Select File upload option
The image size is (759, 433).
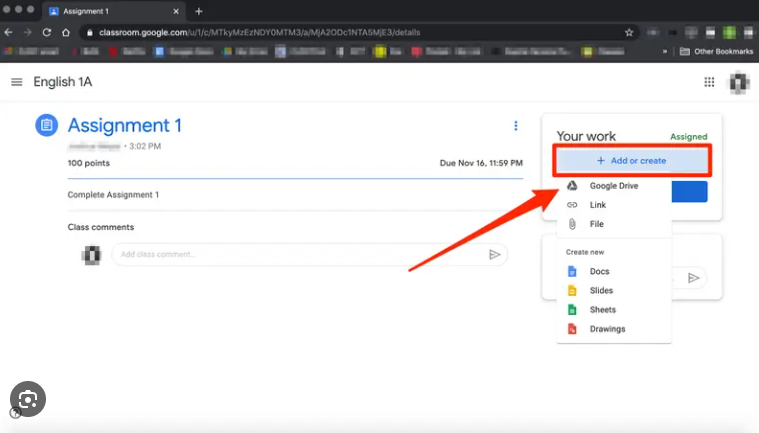click(x=596, y=224)
